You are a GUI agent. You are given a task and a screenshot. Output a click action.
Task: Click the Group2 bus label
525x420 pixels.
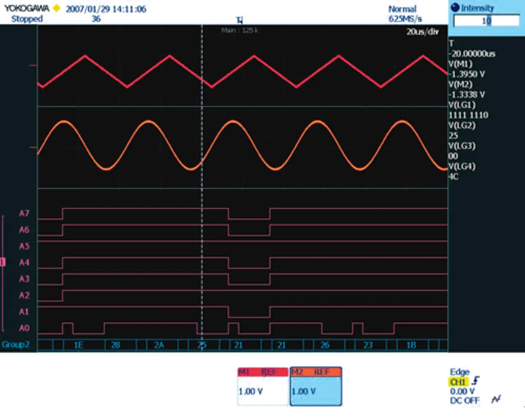click(x=16, y=345)
